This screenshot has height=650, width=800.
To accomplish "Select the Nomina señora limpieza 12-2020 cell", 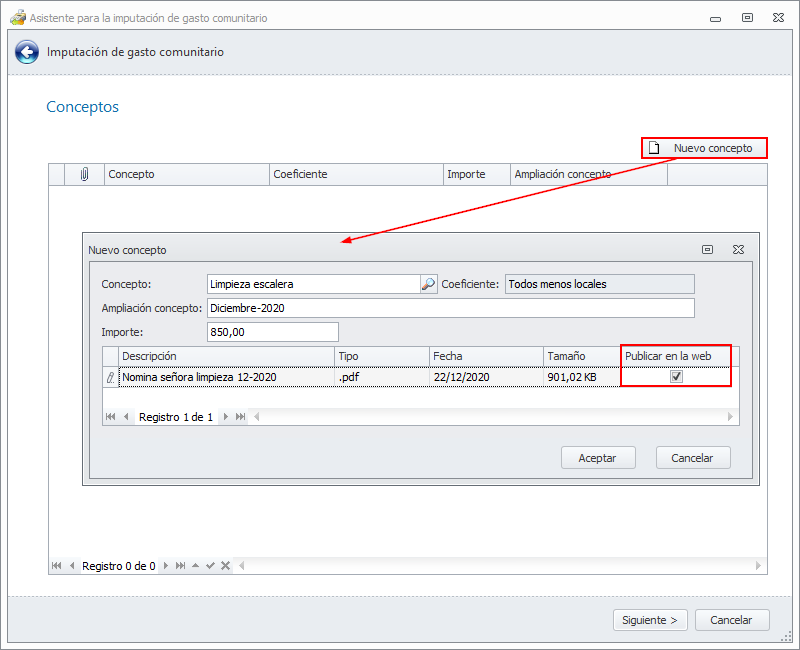I will pyautogui.click(x=227, y=377).
